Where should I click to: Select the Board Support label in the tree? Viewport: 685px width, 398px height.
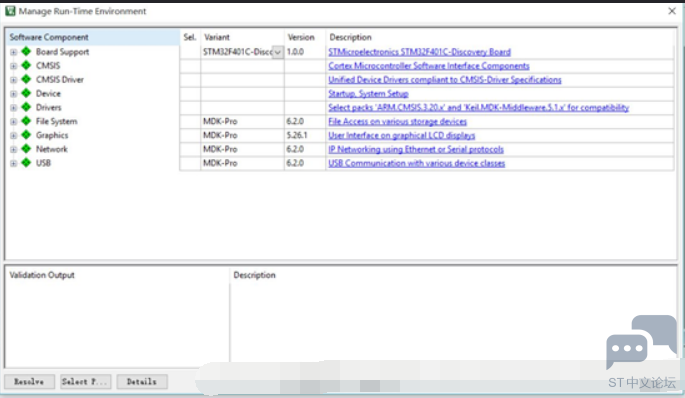tap(62, 52)
